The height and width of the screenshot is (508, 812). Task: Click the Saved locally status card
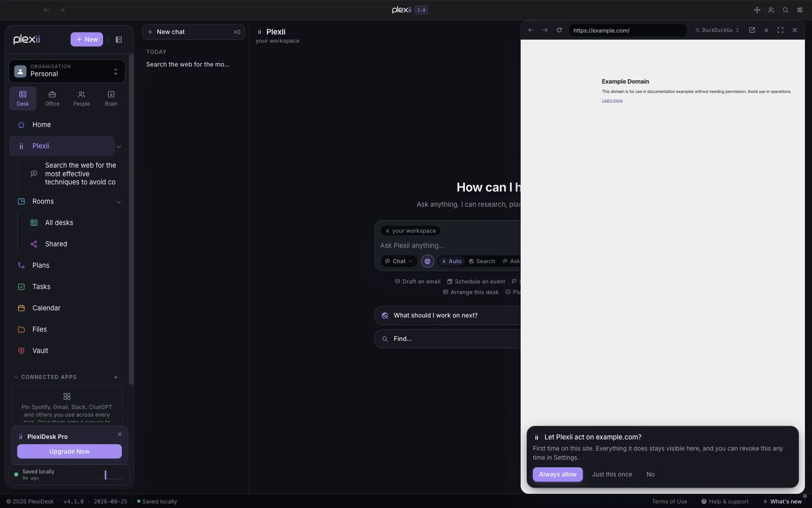(x=70, y=475)
